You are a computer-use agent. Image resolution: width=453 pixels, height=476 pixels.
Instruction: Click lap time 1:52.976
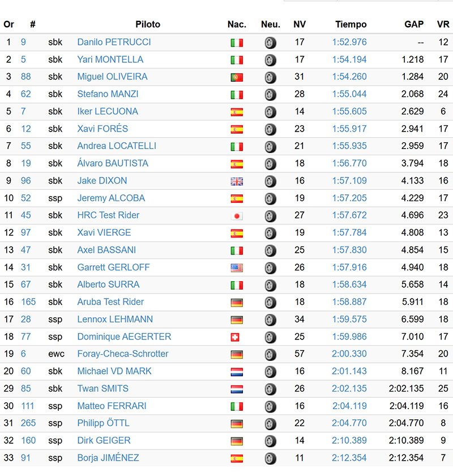coord(349,42)
